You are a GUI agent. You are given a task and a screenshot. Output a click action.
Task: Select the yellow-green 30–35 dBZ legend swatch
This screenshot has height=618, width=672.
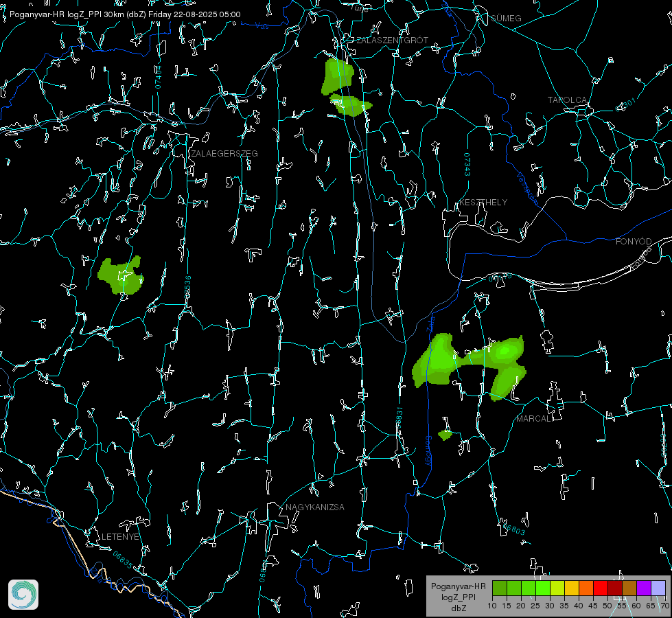click(557, 588)
